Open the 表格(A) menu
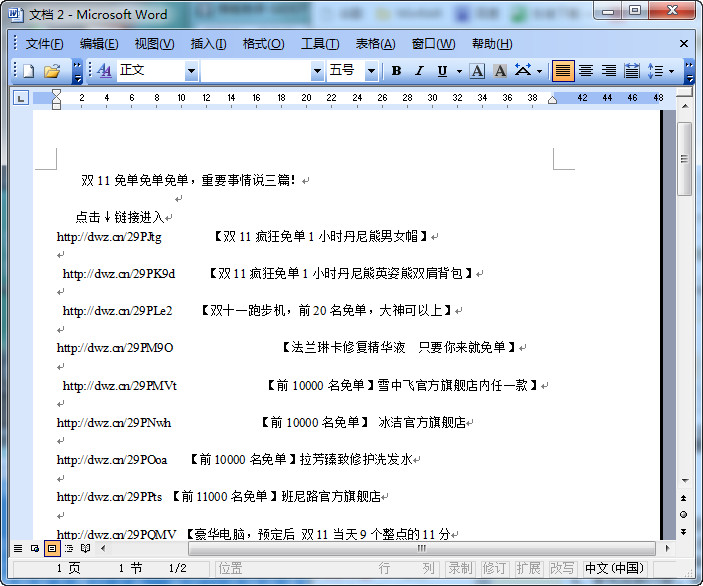This screenshot has width=703, height=586. click(375, 44)
